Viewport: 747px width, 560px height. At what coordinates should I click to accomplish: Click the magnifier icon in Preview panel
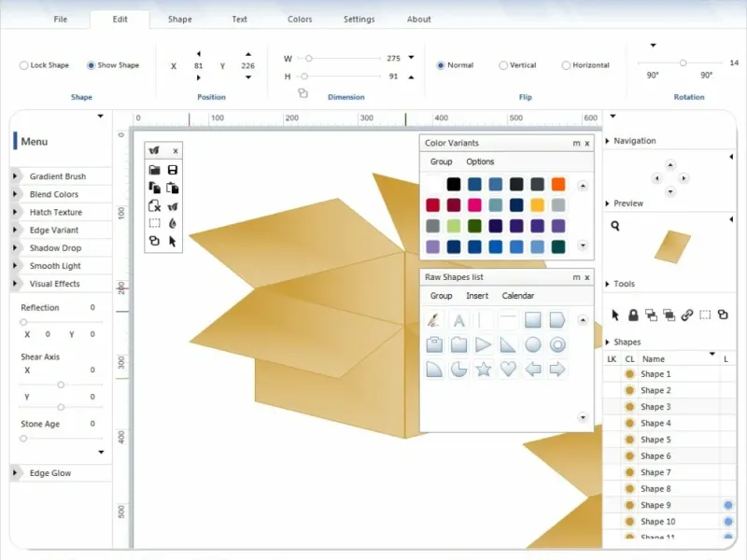coord(615,226)
